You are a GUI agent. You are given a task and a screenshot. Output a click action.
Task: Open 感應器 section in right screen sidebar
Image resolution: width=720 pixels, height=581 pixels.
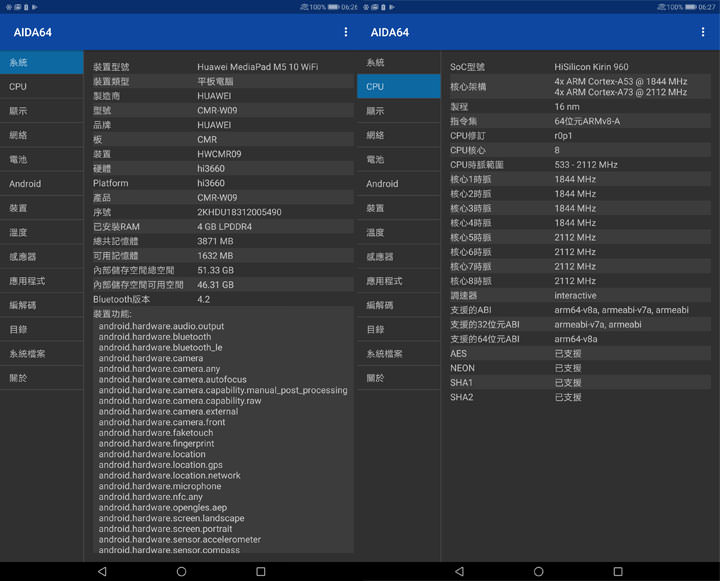(399, 257)
